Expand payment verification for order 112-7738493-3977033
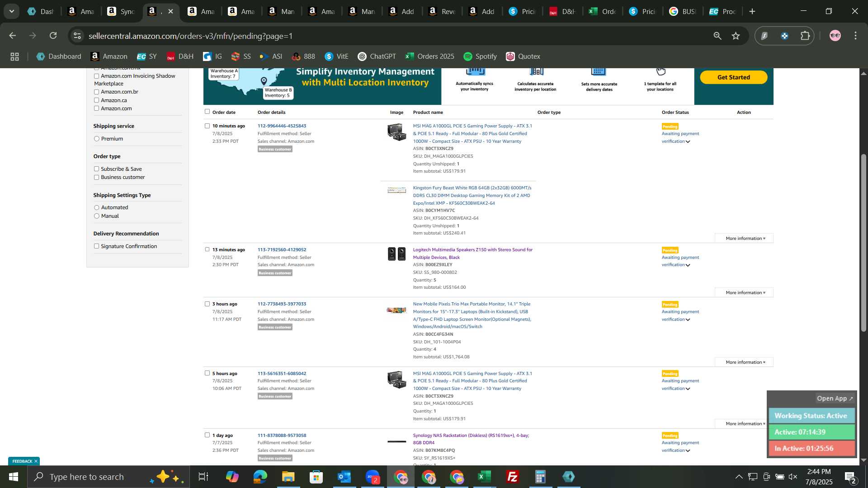 688,319
